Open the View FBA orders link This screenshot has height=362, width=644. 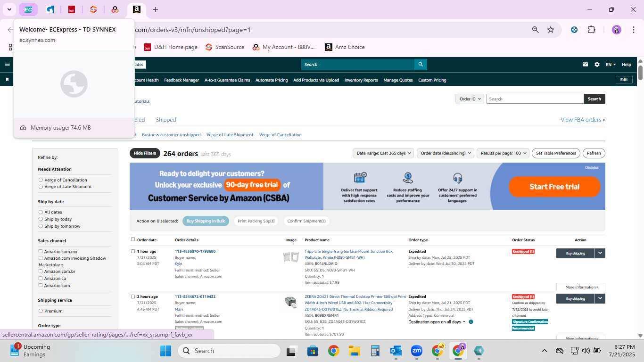coord(583,120)
